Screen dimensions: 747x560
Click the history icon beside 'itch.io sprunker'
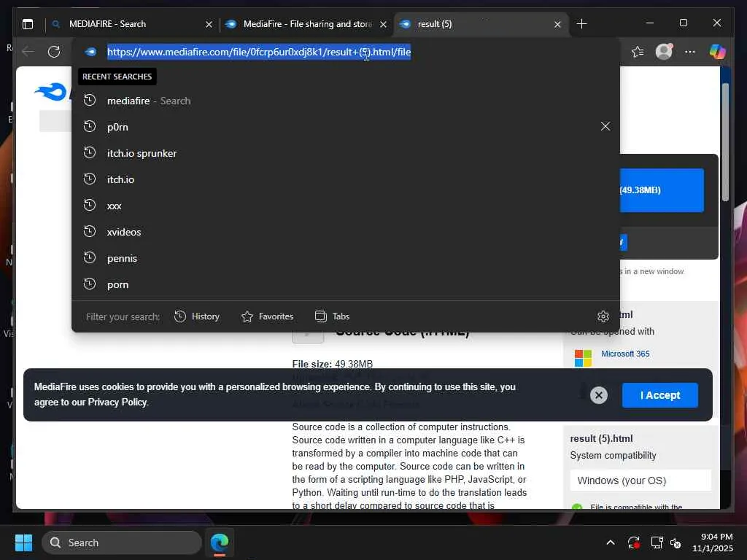tap(90, 152)
